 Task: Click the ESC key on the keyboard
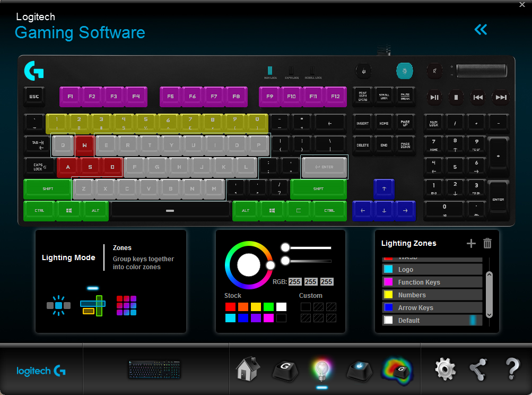[34, 97]
